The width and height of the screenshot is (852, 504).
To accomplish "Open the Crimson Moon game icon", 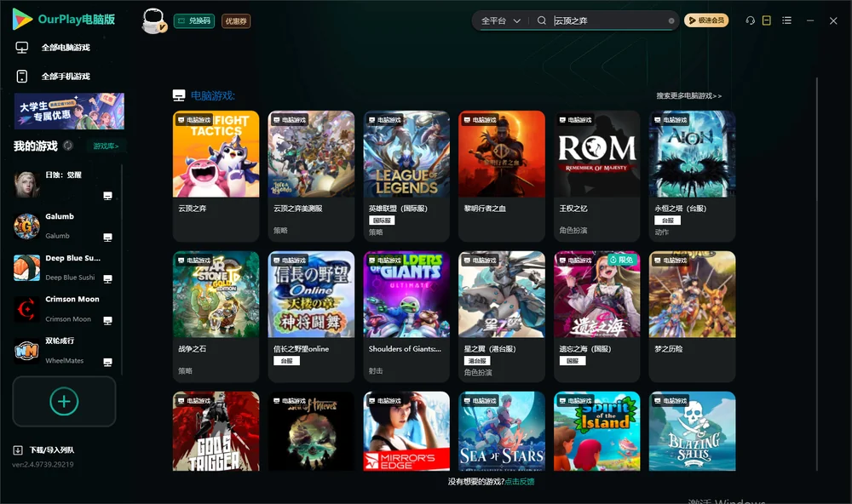I will coord(26,309).
